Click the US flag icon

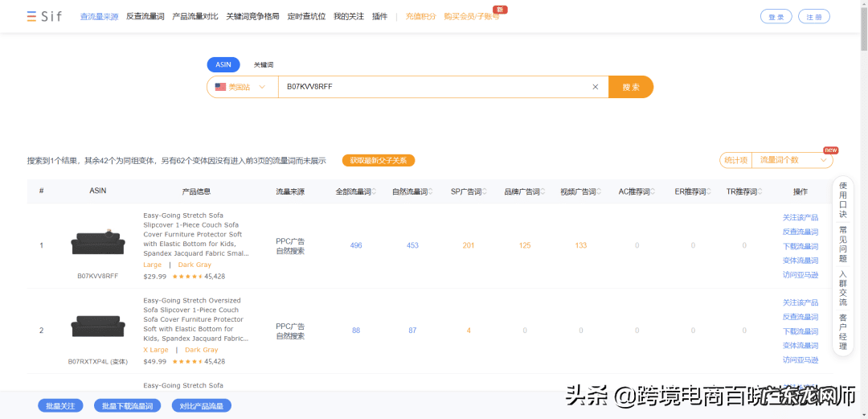pyautogui.click(x=220, y=87)
